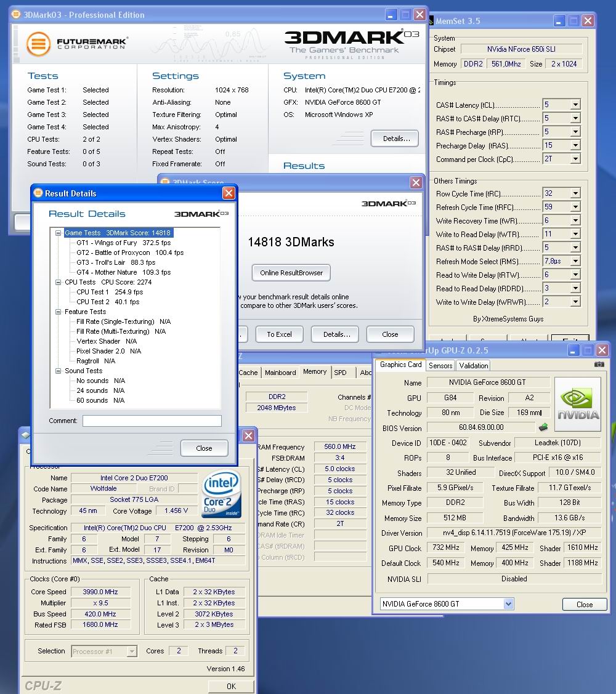The height and width of the screenshot is (694, 616).
Task: Click the GPU Clock value 732 MHz
Action: click(x=446, y=547)
